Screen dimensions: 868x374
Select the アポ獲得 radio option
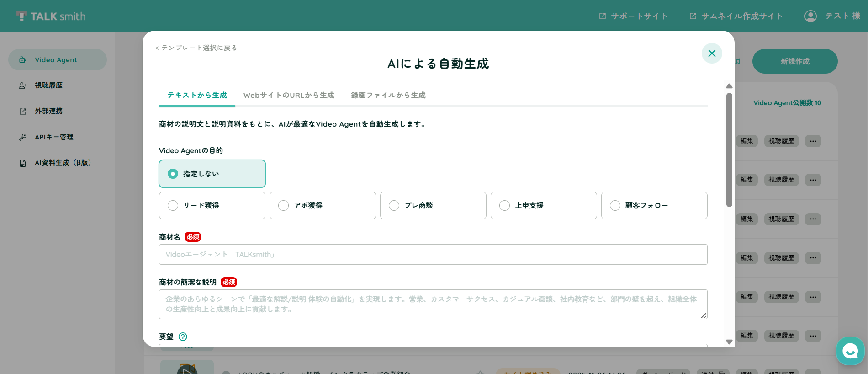tap(323, 205)
